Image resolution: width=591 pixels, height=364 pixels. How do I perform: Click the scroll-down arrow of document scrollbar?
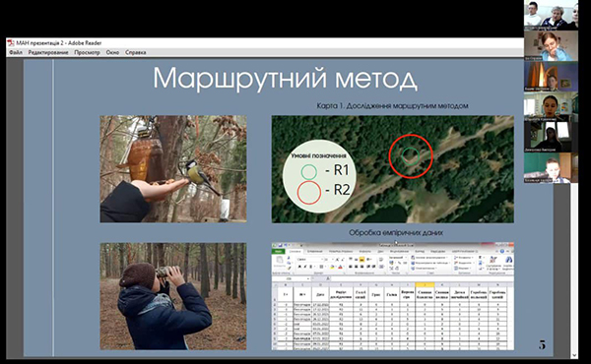coord(574,354)
